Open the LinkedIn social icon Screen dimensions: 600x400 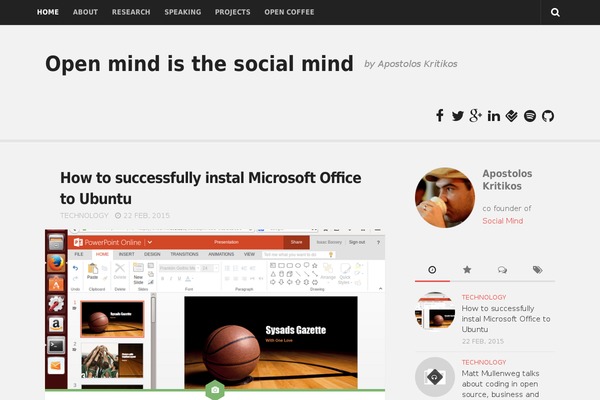click(x=494, y=116)
